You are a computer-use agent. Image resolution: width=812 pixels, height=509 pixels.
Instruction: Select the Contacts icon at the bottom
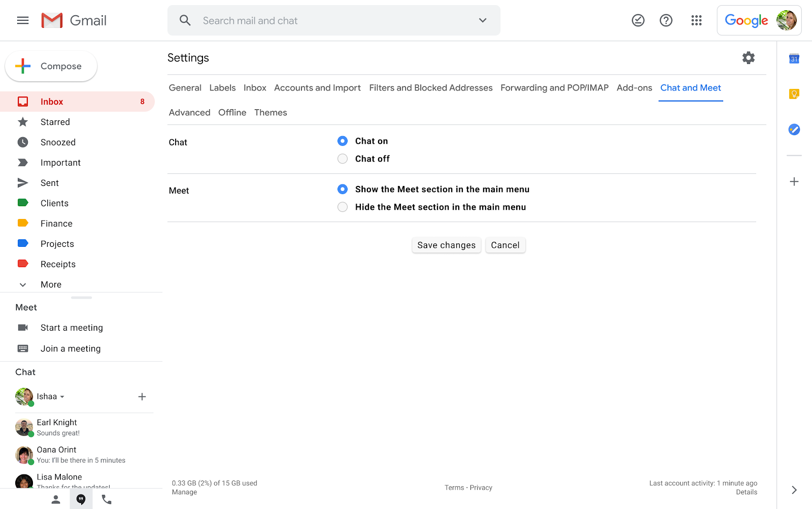click(55, 499)
